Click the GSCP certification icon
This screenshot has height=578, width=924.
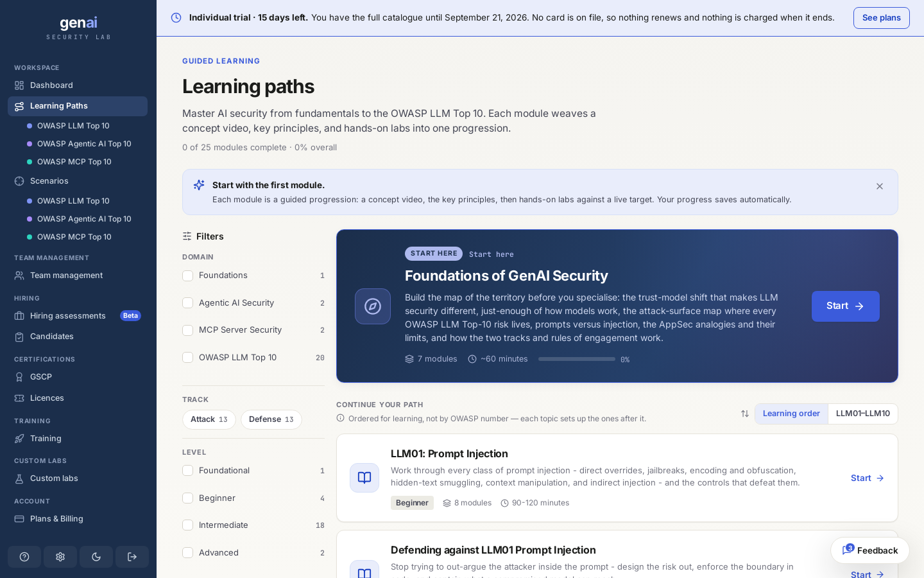[x=19, y=377]
